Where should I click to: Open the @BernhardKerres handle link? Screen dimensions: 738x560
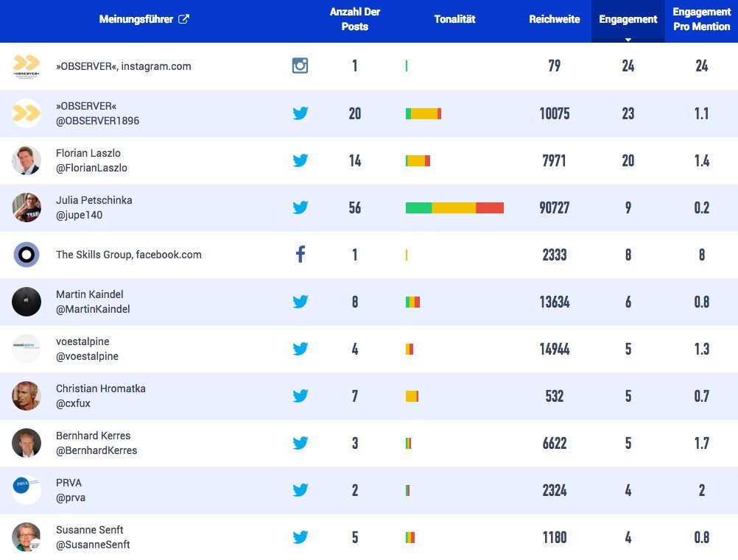pyautogui.click(x=96, y=450)
